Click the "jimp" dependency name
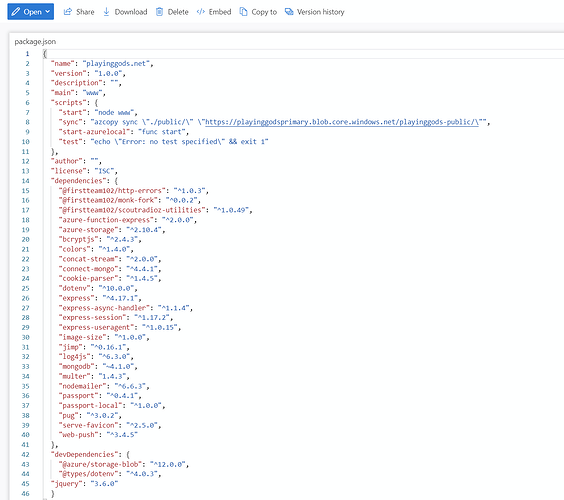The height and width of the screenshot is (500, 564). click(70, 347)
